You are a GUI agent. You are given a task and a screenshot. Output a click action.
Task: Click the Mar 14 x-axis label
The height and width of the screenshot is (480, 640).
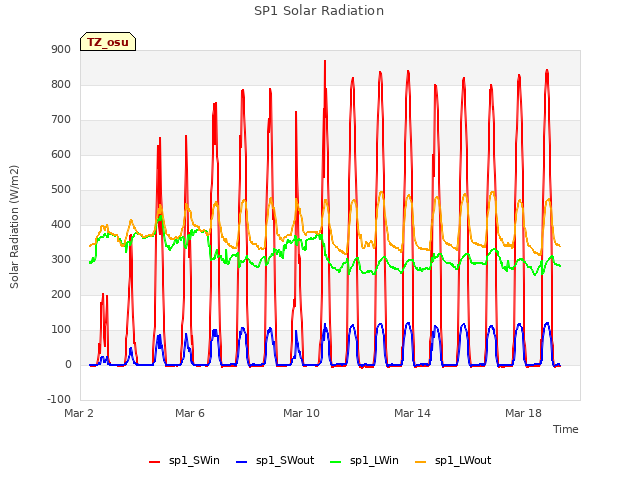point(412,413)
